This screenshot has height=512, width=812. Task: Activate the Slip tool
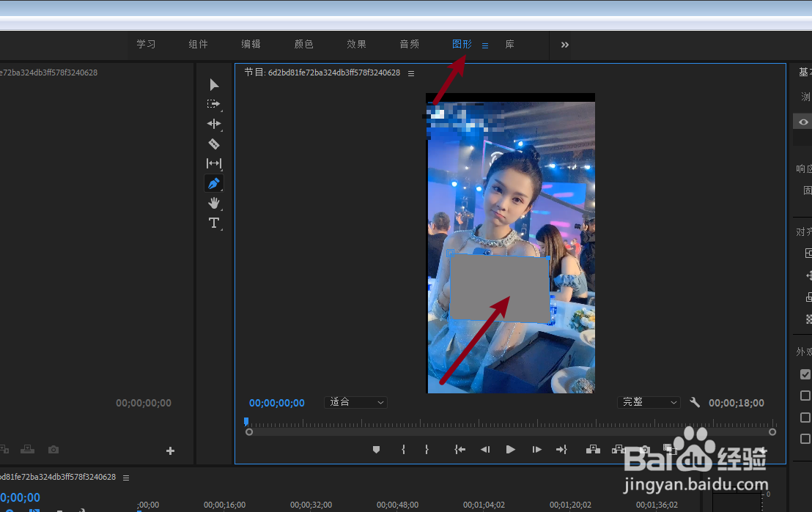tap(214, 163)
